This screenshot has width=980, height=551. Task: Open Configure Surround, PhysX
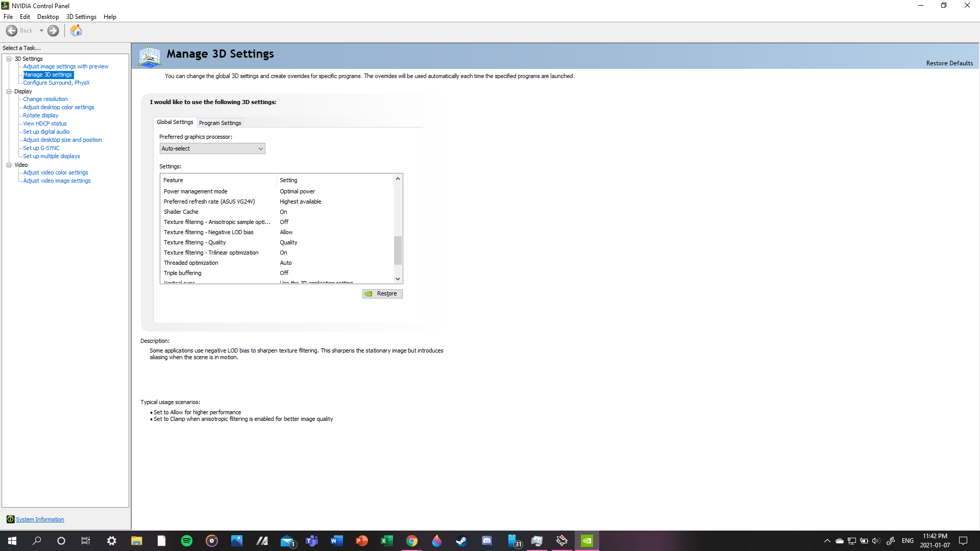tap(56, 83)
